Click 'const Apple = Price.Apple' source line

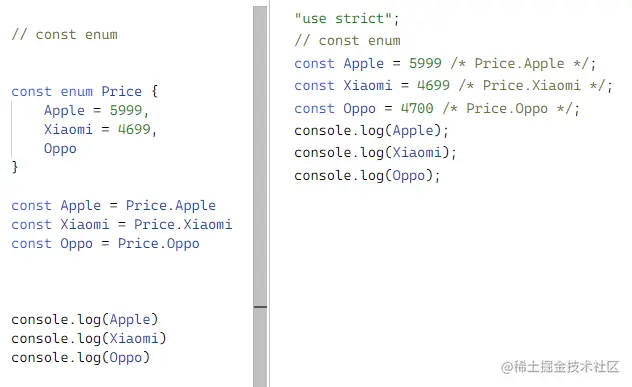click(114, 206)
